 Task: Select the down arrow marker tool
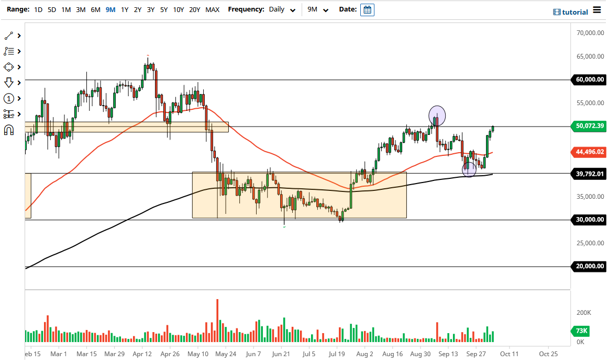point(8,83)
